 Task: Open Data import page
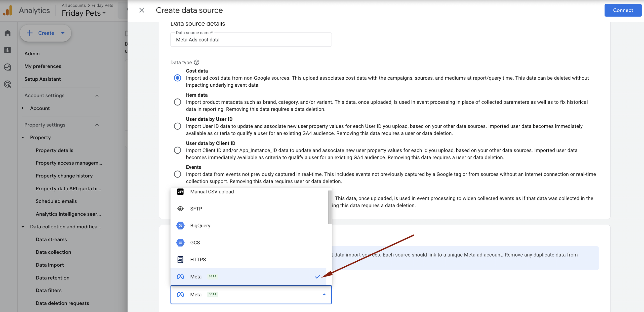pos(50,265)
